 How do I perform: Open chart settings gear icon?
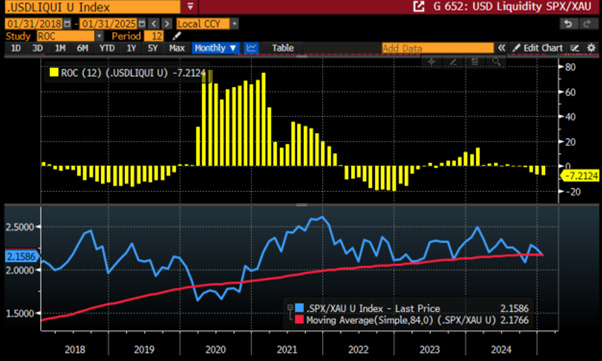point(591,48)
